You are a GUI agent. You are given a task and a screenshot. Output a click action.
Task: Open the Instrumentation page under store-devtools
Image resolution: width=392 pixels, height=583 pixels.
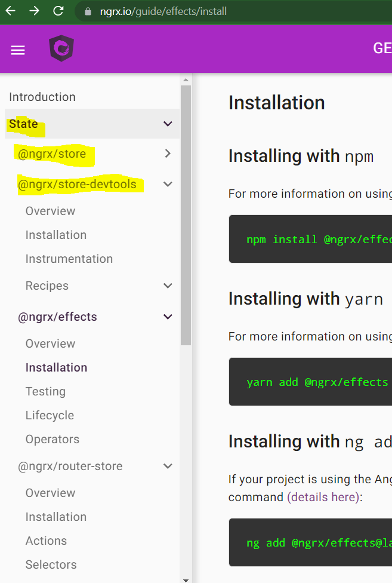(69, 259)
